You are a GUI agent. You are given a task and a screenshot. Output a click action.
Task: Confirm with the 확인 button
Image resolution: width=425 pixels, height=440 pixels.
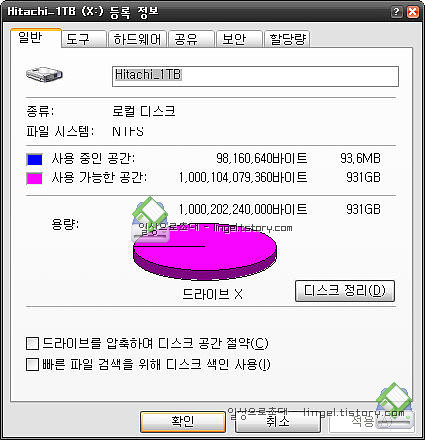coord(183,422)
